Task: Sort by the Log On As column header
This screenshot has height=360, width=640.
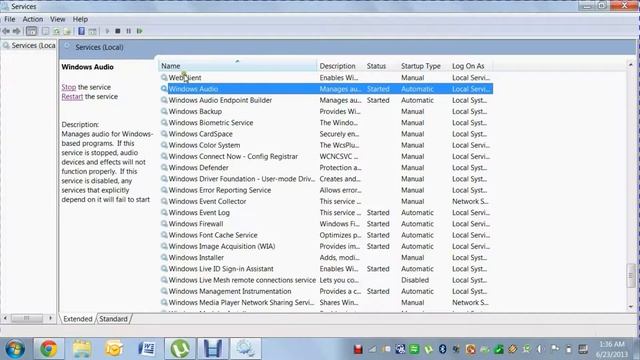Action: (471, 66)
